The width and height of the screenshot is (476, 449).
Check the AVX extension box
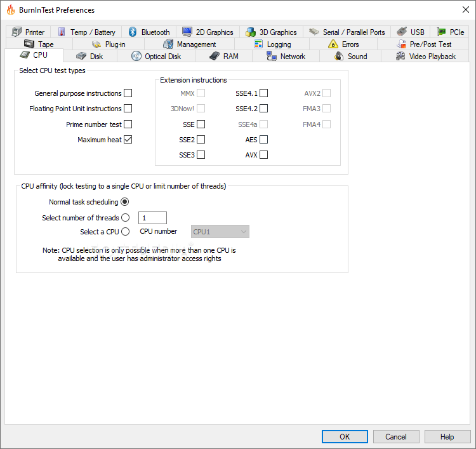[x=264, y=154]
